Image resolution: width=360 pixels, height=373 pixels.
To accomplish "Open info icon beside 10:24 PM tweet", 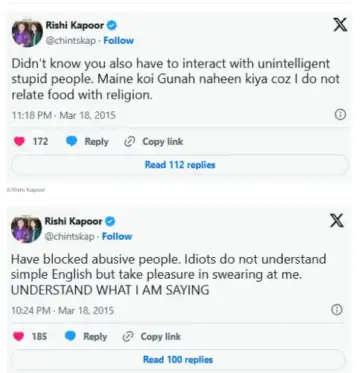I will pyautogui.click(x=336, y=310).
